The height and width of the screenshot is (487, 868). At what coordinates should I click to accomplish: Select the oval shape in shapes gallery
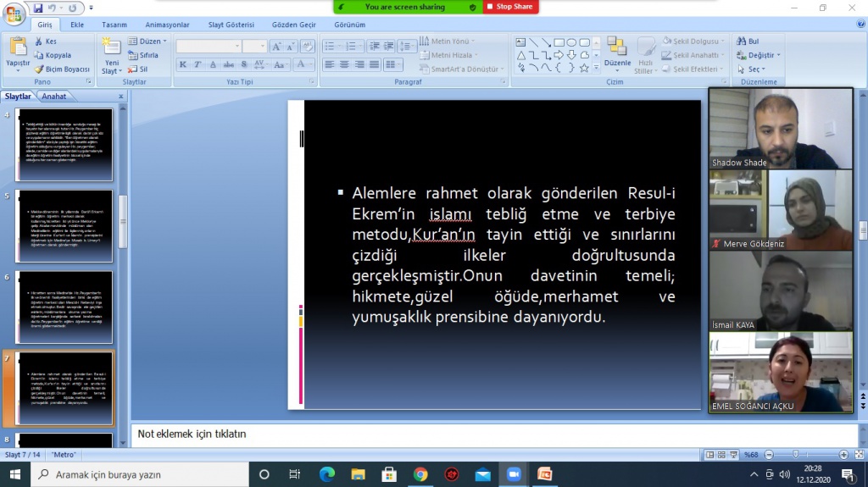click(x=571, y=42)
